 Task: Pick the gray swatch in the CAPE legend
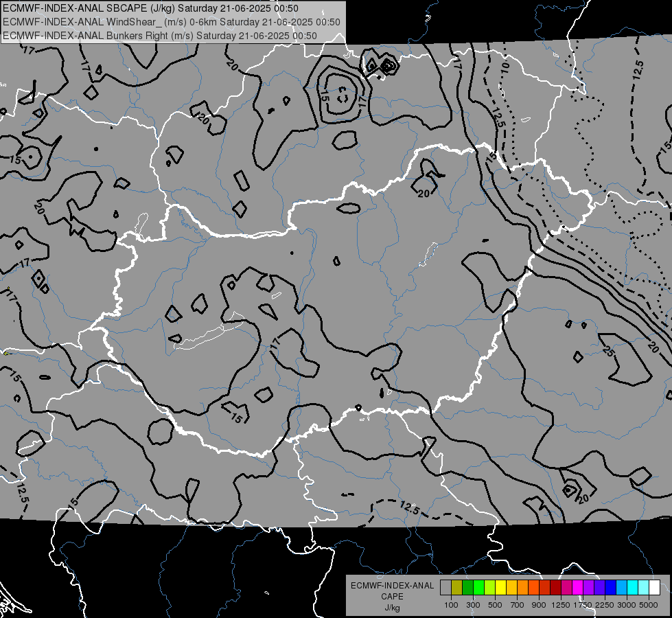(x=445, y=587)
